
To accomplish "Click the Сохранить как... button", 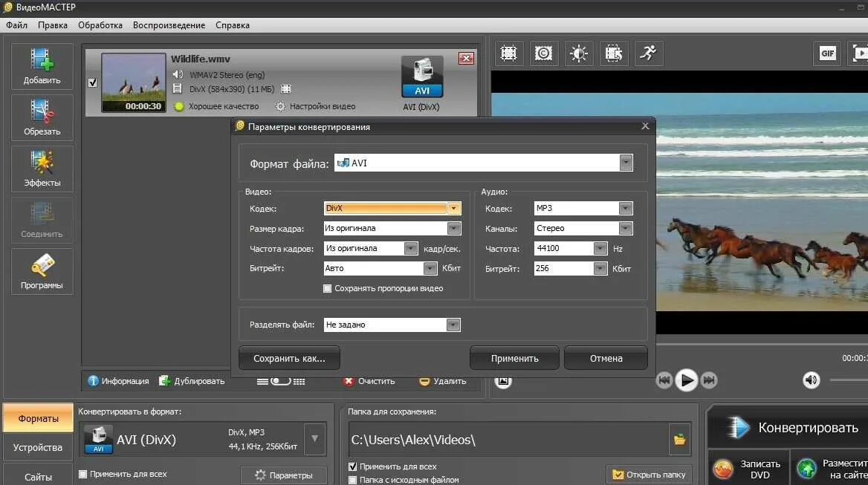I will [290, 358].
